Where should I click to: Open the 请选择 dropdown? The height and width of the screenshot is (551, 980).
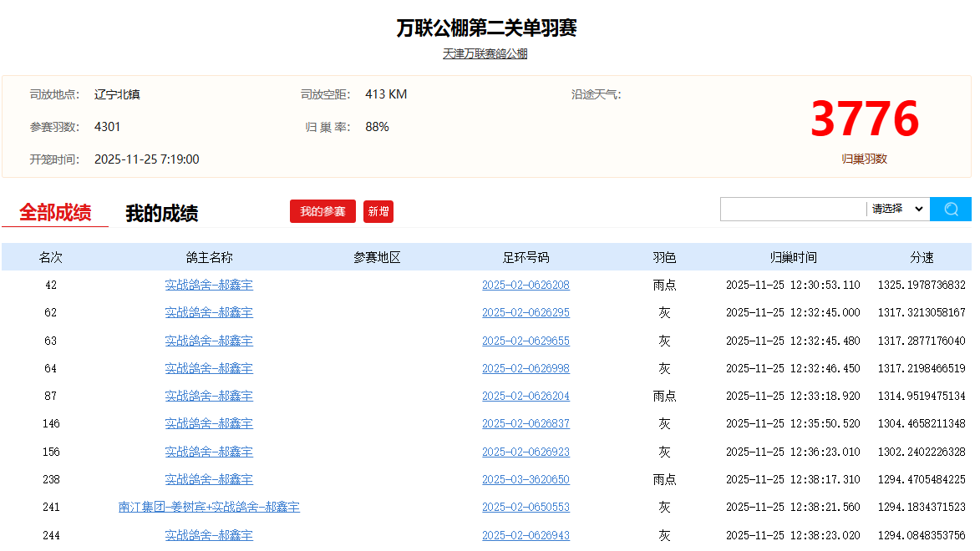(x=897, y=209)
